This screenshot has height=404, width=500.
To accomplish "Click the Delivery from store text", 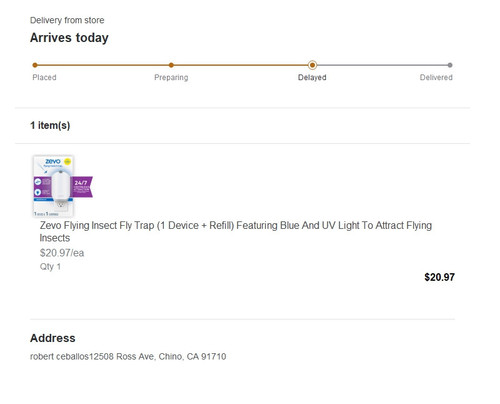I will (x=67, y=20).
